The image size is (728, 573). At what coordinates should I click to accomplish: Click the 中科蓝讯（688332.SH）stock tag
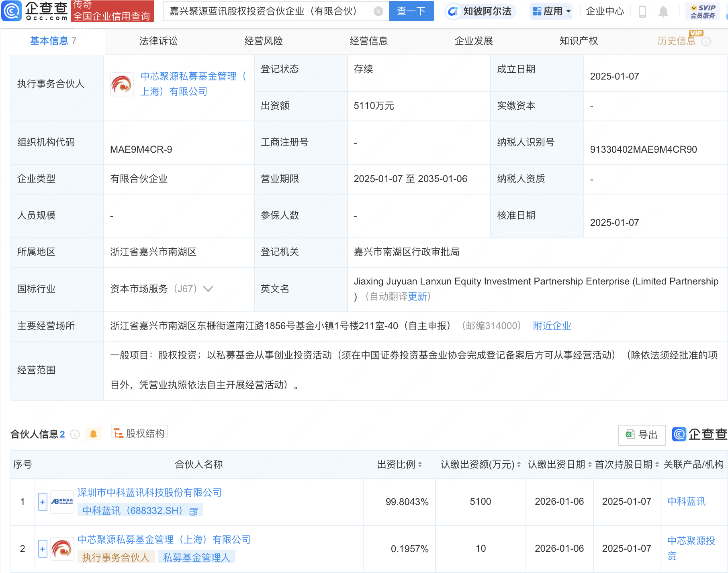click(x=140, y=511)
